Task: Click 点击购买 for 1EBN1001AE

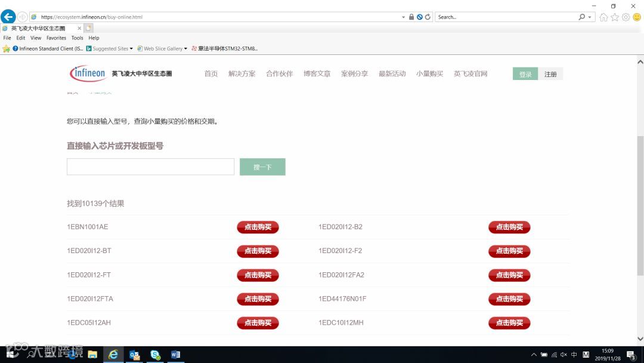Action: 258,227
